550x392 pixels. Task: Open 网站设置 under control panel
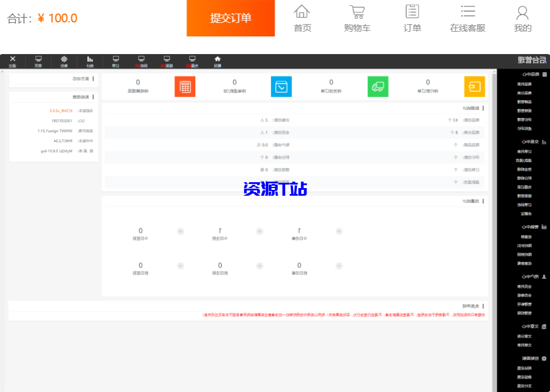point(524,368)
